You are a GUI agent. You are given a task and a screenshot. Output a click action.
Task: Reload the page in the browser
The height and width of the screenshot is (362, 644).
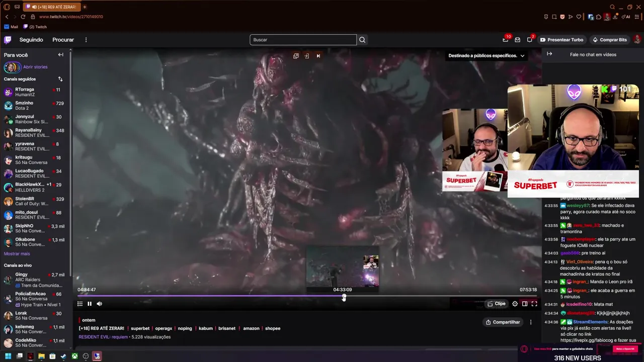[23, 17]
